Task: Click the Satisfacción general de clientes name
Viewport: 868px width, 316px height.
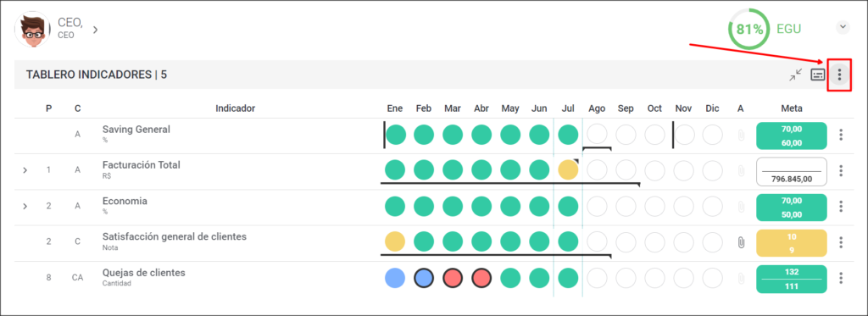Action: (x=175, y=237)
